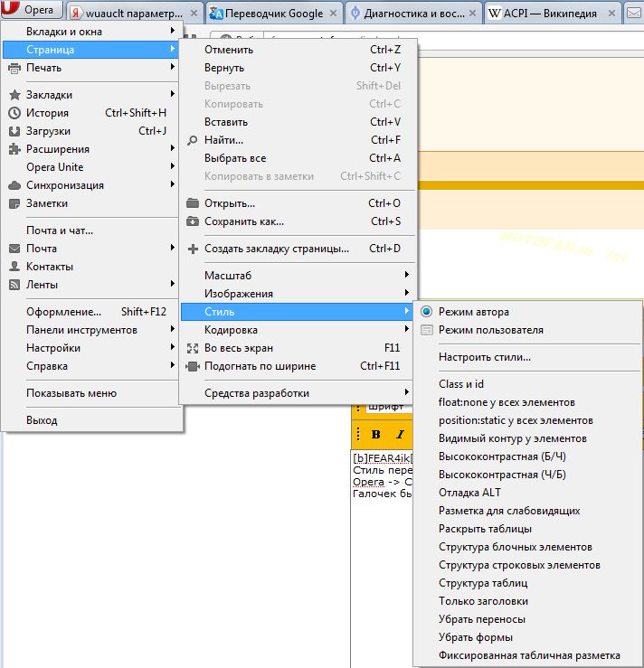Click the clock icon beside История

14,113
